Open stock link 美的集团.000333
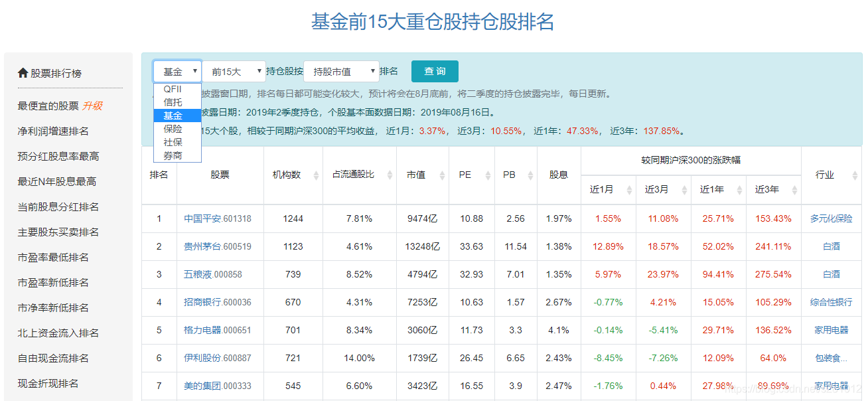This screenshot has width=868, height=401. [218, 386]
